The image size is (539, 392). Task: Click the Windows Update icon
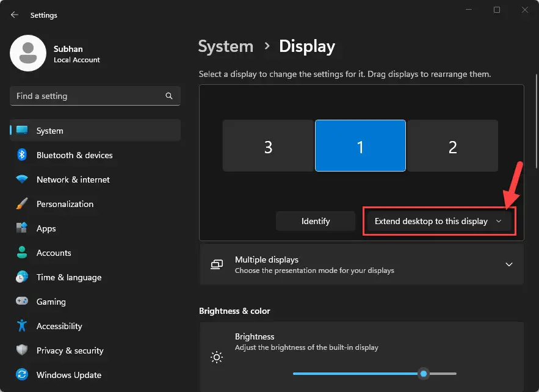(x=21, y=375)
